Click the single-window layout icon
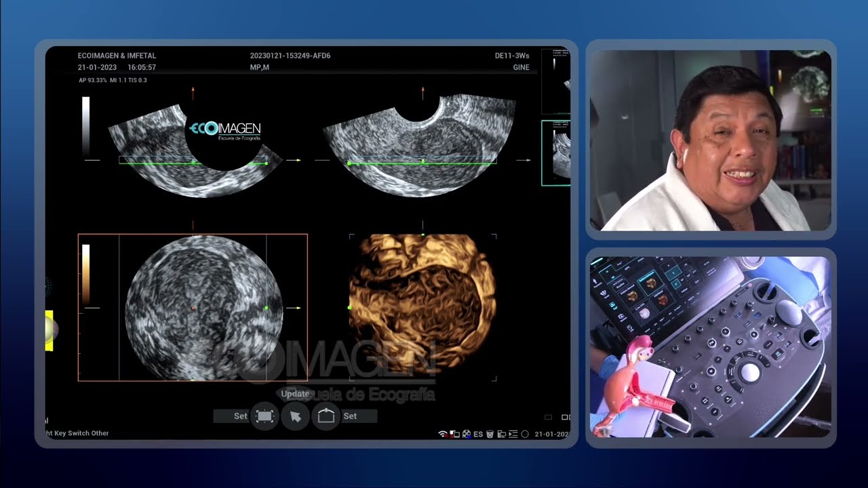The width and height of the screenshot is (868, 488). [x=549, y=418]
